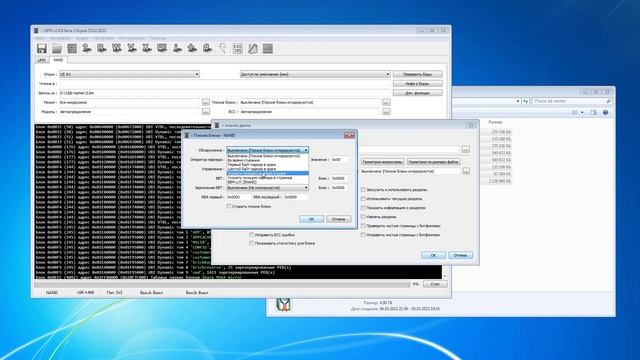
Task: Choose 'Шестой байт маркер в spare' option
Action: click(267, 169)
